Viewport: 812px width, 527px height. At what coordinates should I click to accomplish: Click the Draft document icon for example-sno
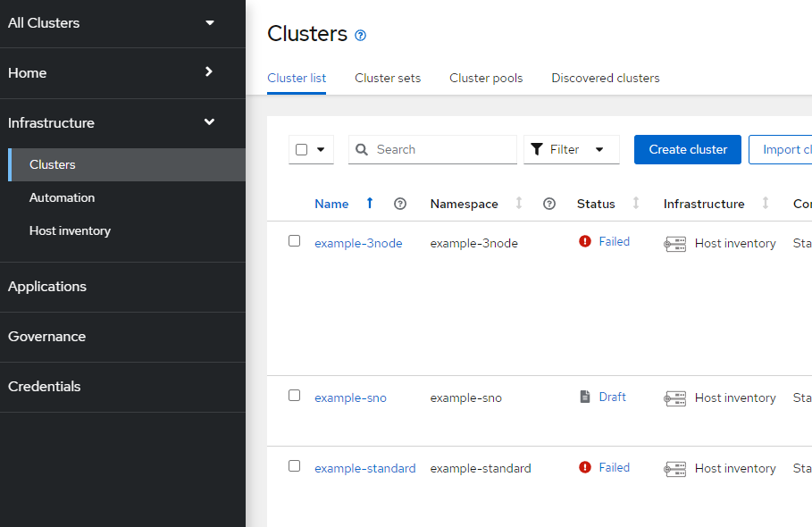click(585, 397)
